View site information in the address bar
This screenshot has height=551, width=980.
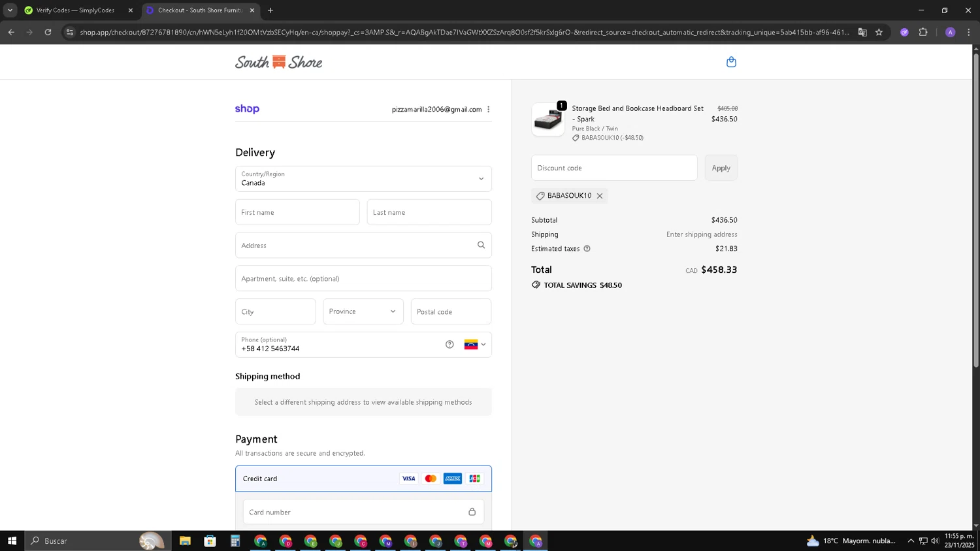coord(70,32)
